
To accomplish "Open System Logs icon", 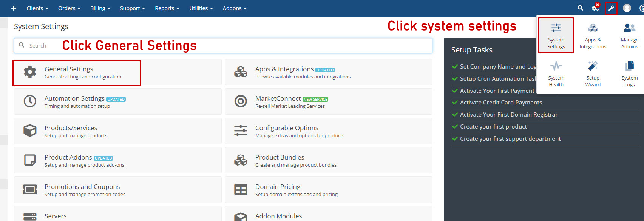I will (629, 74).
